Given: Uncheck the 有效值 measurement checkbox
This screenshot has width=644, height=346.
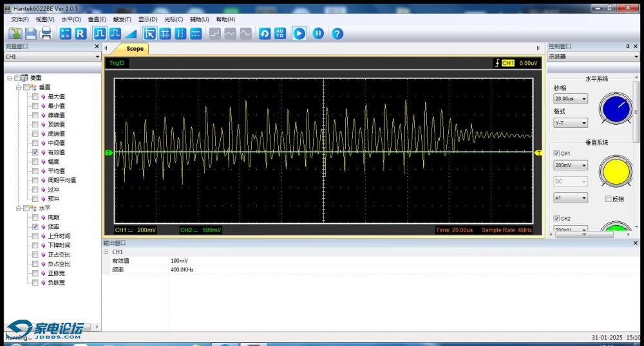Looking at the screenshot, I should (35, 152).
